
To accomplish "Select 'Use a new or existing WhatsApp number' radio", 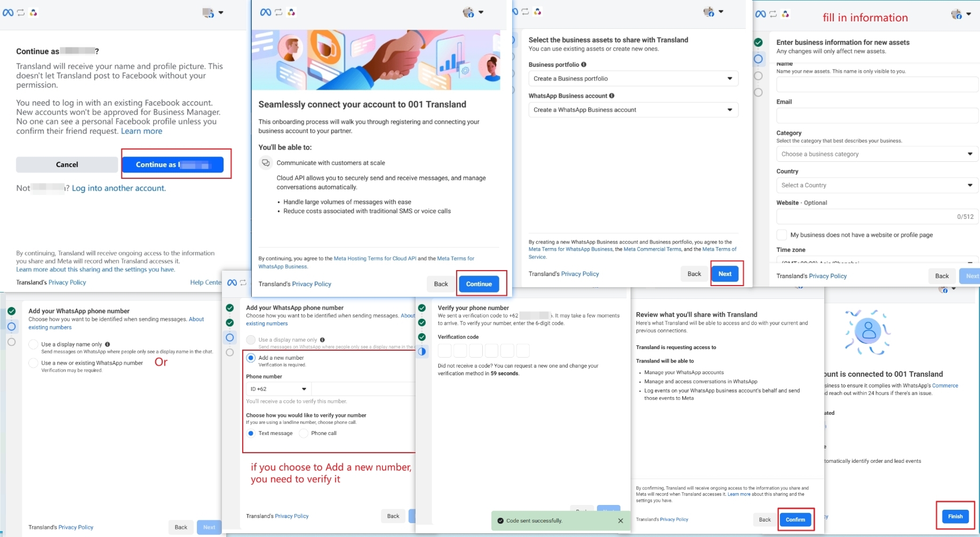I will pos(34,363).
